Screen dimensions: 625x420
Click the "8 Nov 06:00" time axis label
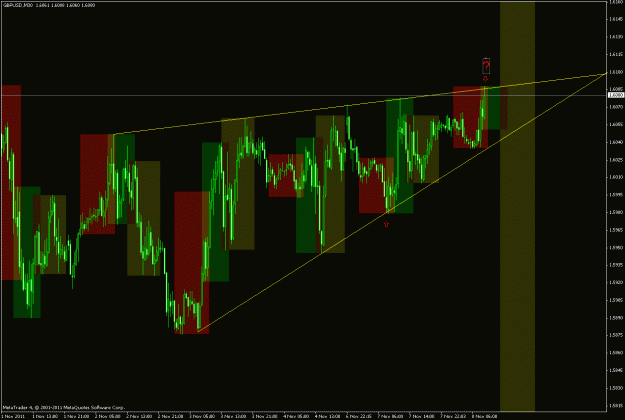pos(485,416)
